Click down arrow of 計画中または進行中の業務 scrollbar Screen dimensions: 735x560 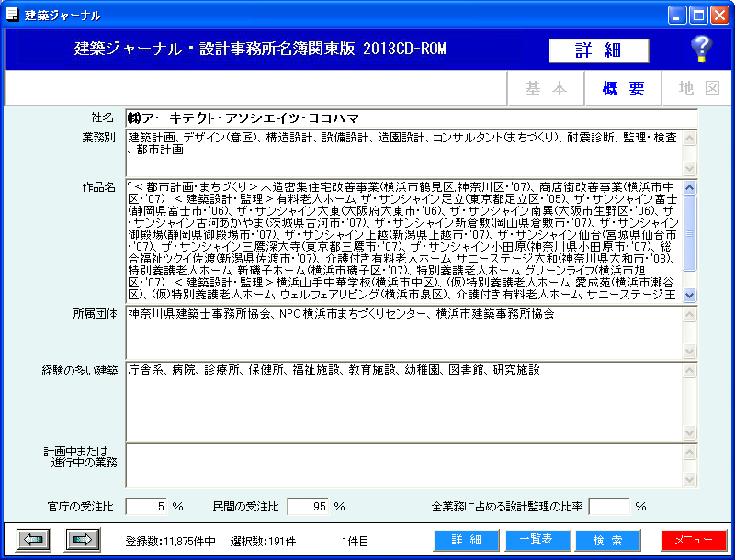(690, 479)
